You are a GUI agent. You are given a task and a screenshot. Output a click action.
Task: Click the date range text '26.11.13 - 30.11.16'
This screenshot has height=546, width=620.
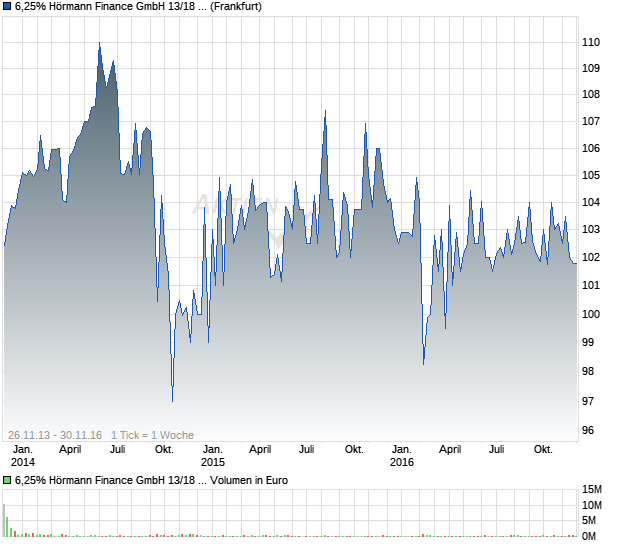(x=55, y=435)
